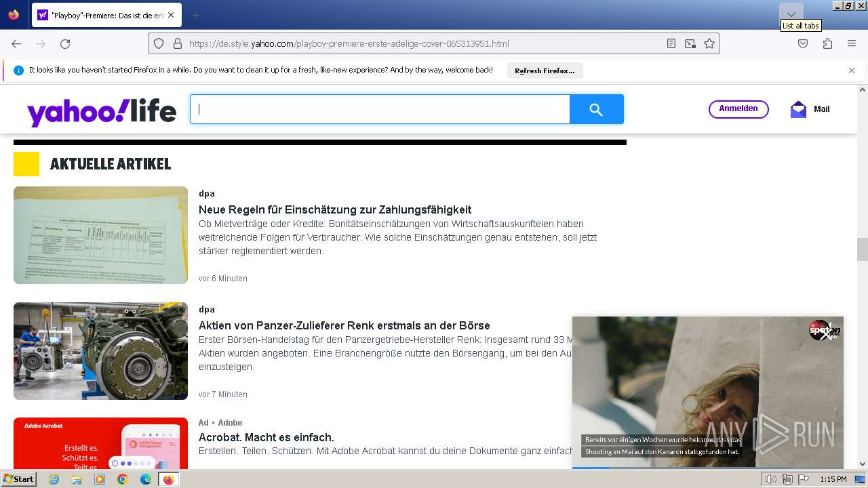The height and width of the screenshot is (488, 868).
Task: Click the Mail text link
Action: (821, 109)
